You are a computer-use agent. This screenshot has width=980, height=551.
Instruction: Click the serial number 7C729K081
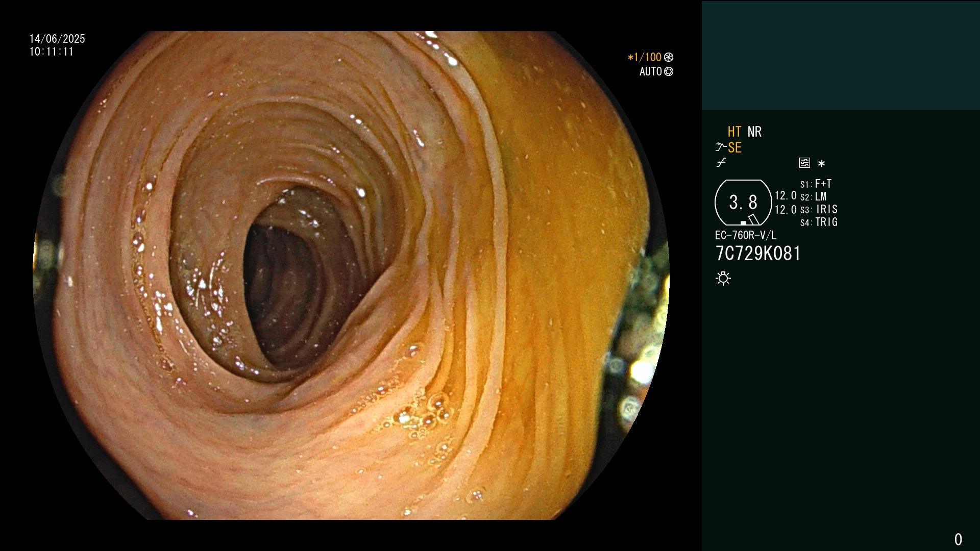[x=758, y=254]
